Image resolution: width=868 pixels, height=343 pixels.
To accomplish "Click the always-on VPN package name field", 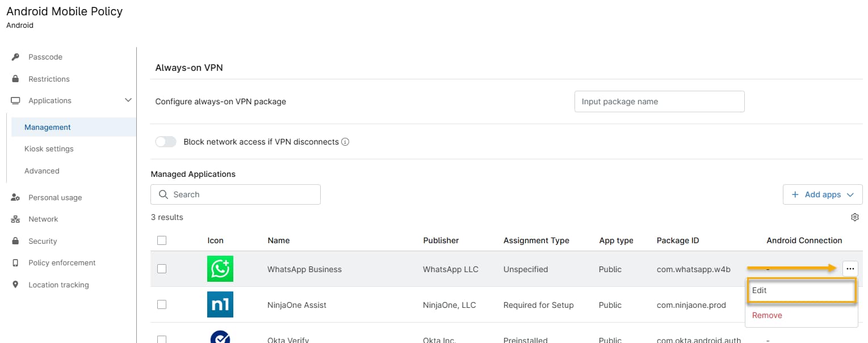I will [659, 101].
